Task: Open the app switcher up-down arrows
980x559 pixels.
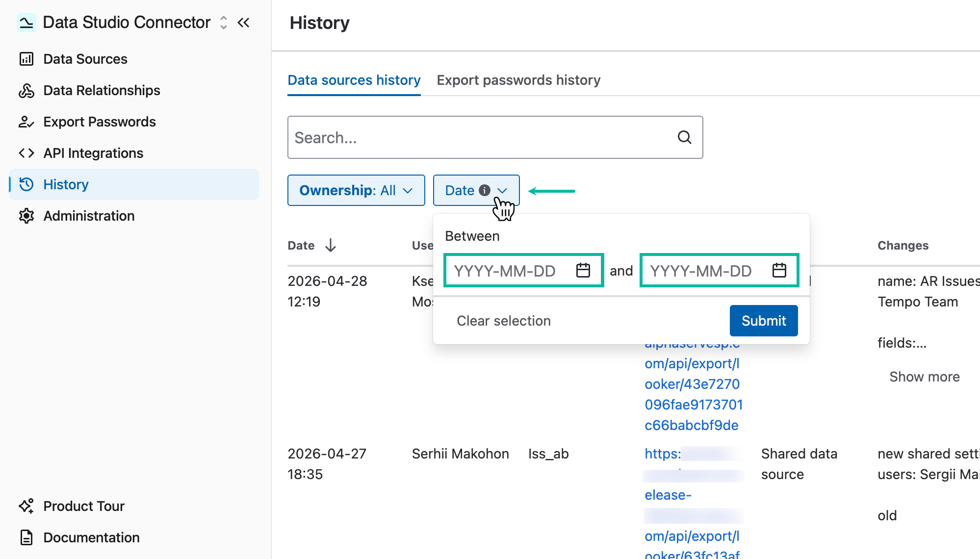Action: pyautogui.click(x=224, y=23)
